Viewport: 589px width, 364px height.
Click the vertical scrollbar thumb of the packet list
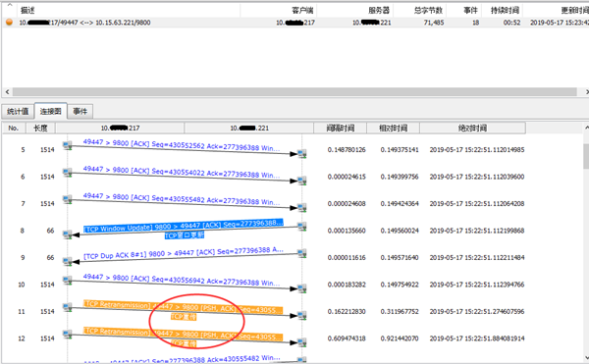[x=586, y=156]
